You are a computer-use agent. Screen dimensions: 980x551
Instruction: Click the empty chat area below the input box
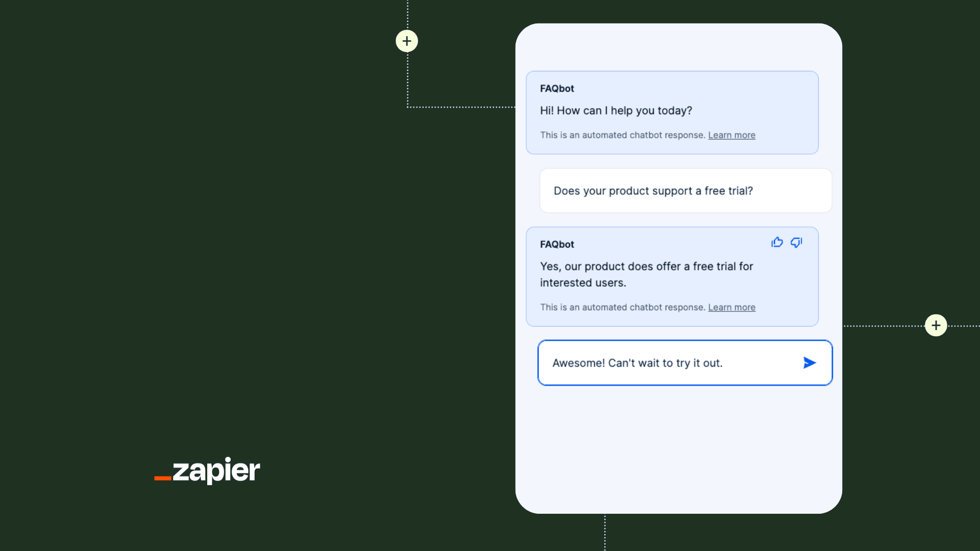click(x=678, y=449)
